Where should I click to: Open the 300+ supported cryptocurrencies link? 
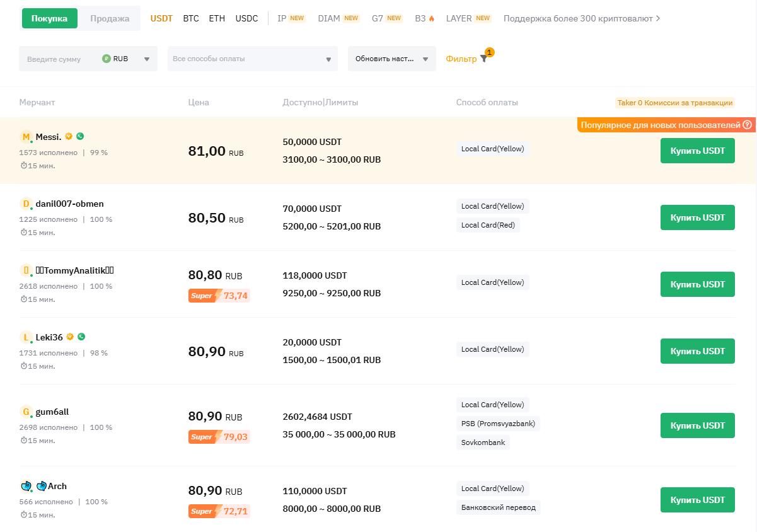[581, 19]
